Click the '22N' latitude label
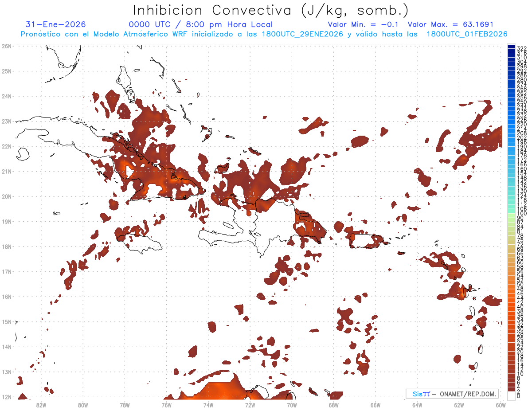This screenshot has width=532, height=411. coord(7,146)
